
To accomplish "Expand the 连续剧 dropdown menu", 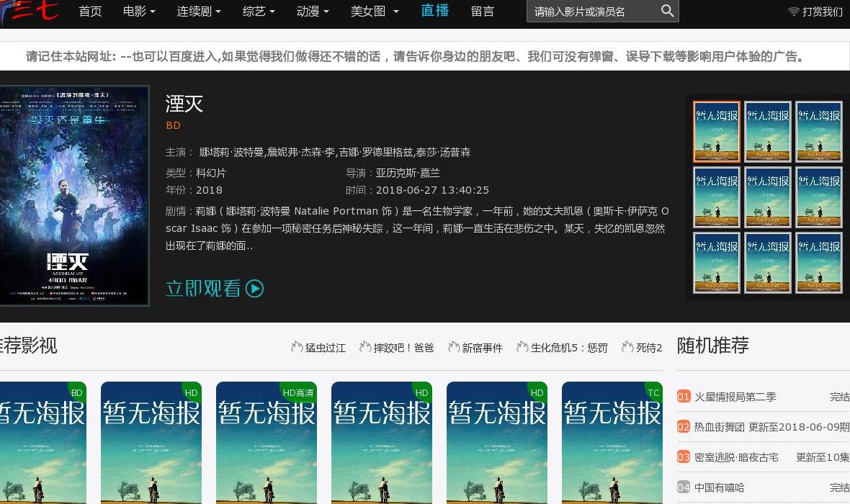I will (198, 12).
